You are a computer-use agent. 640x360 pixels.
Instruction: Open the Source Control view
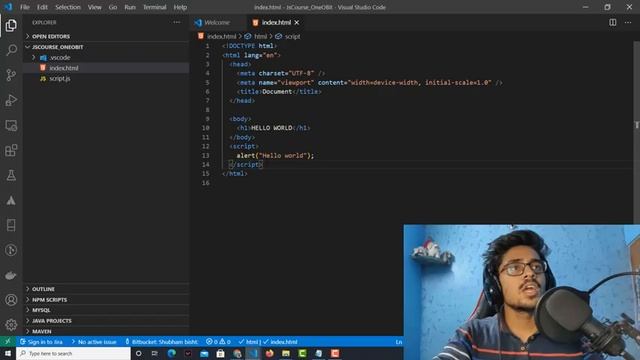point(11,75)
